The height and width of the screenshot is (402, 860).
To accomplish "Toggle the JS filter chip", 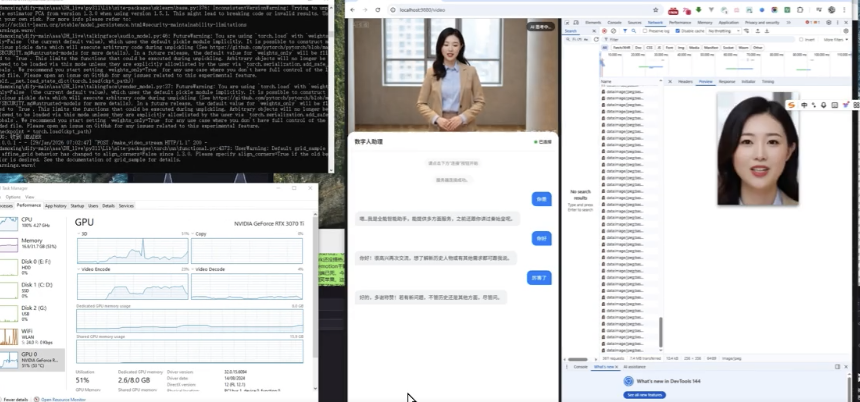I will click(659, 48).
